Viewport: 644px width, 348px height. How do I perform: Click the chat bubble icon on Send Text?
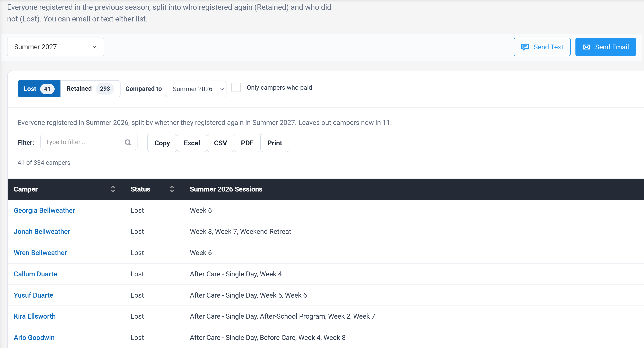click(x=525, y=47)
